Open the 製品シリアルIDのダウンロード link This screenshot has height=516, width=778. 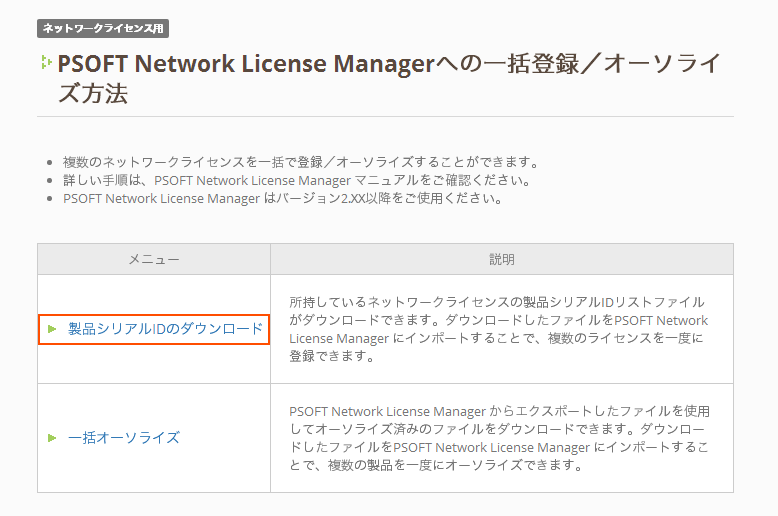165,329
